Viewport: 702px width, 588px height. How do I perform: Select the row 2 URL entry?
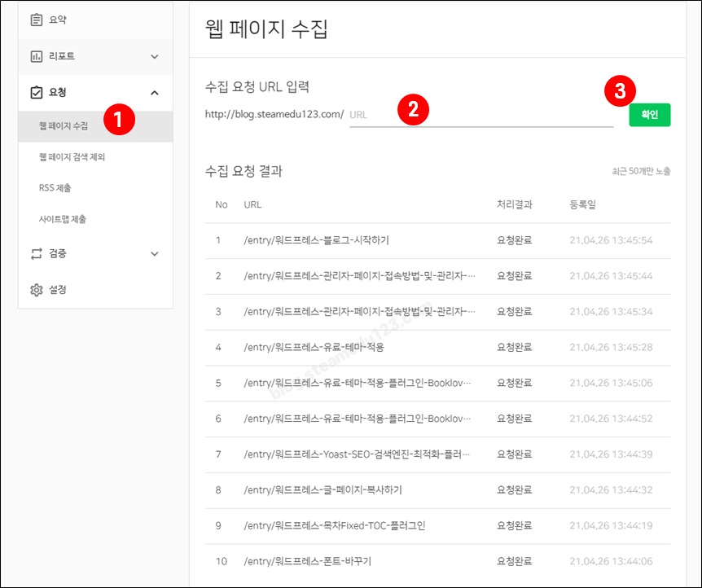[359, 276]
